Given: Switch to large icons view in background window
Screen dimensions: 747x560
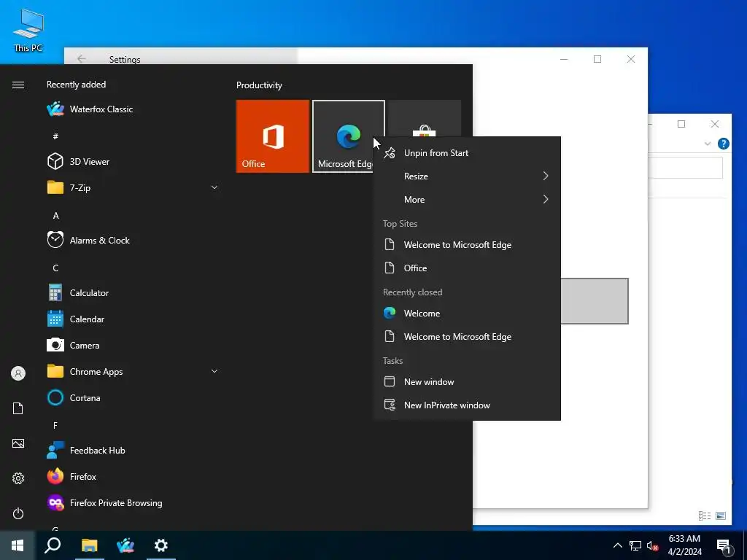Looking at the screenshot, I should click(721, 516).
